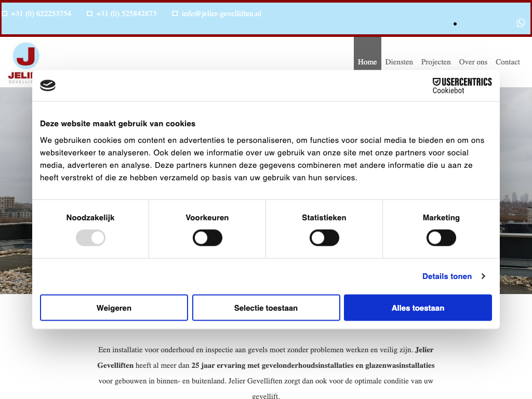Toggle the Voorkeuren cookie switch
Viewport: 532px width, 399px height.
click(207, 238)
